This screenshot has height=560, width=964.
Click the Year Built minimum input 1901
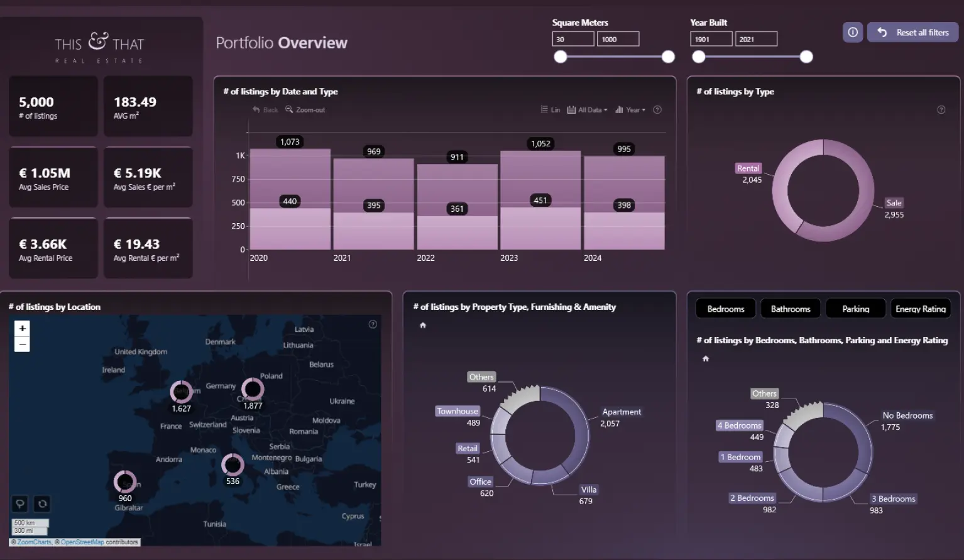tap(711, 39)
